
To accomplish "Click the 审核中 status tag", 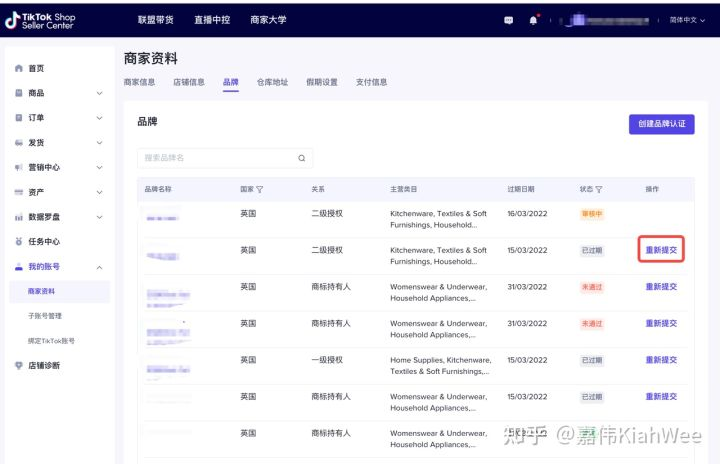I will click(x=592, y=214).
